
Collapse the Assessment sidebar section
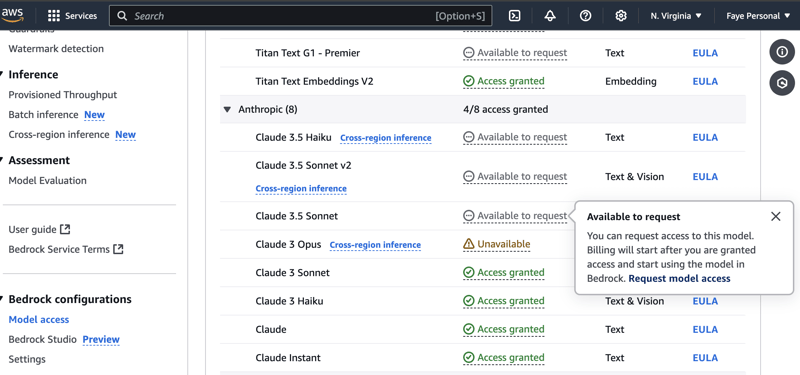(x=3, y=160)
